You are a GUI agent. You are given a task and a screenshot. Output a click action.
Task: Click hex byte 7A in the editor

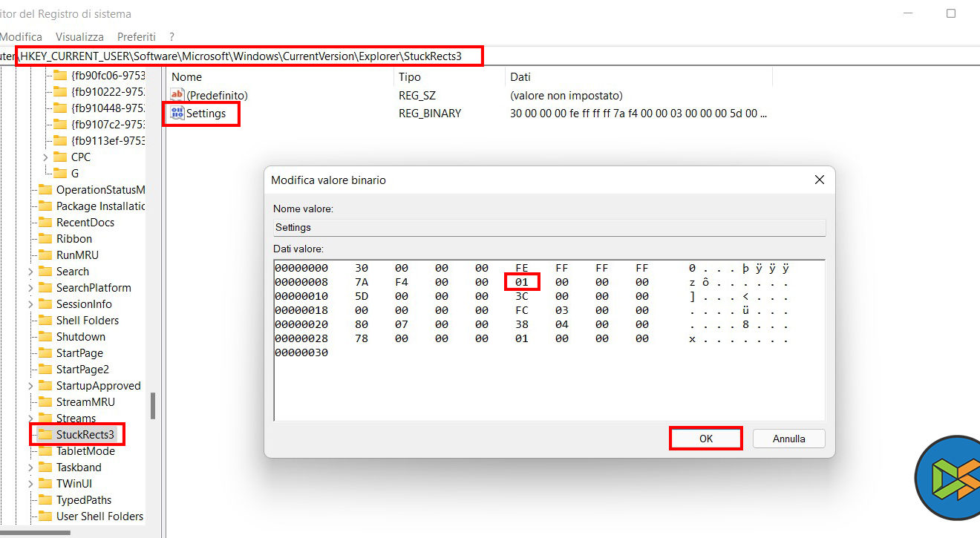click(x=362, y=282)
